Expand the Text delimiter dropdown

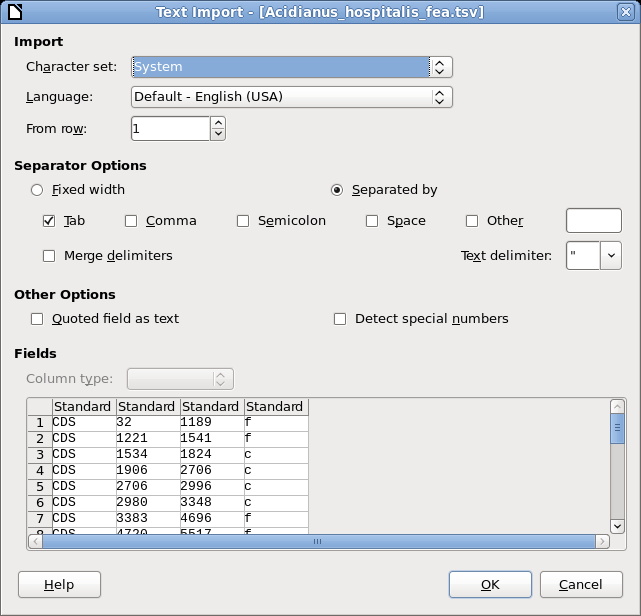point(611,255)
